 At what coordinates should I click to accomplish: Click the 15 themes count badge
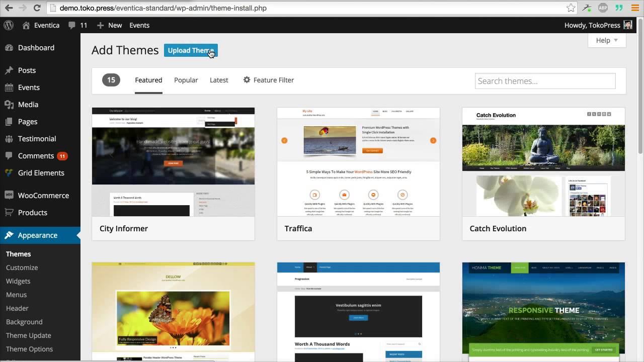[111, 80]
